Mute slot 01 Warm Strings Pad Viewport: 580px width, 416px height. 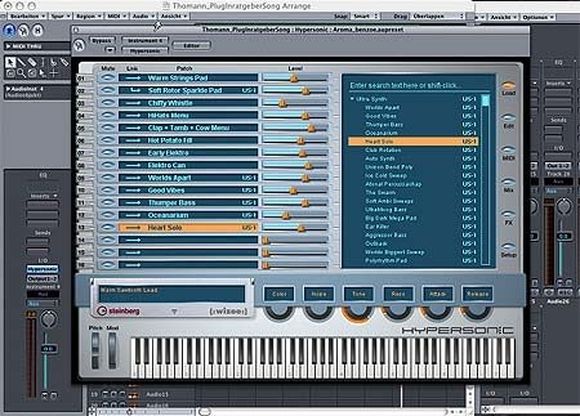[108, 78]
